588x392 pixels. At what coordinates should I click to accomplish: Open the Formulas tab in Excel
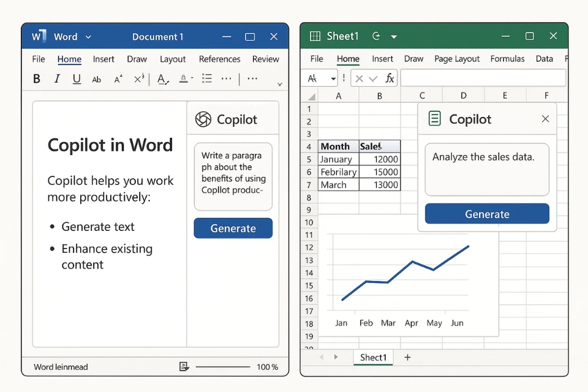coord(507,59)
